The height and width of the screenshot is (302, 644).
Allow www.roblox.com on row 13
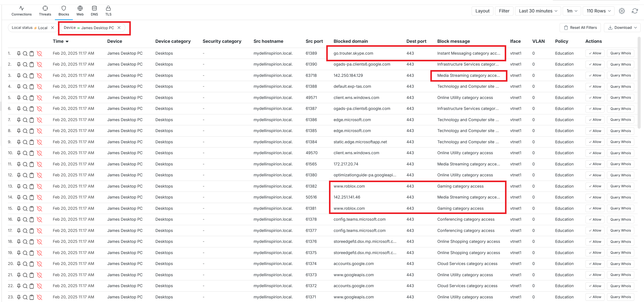[x=595, y=186]
